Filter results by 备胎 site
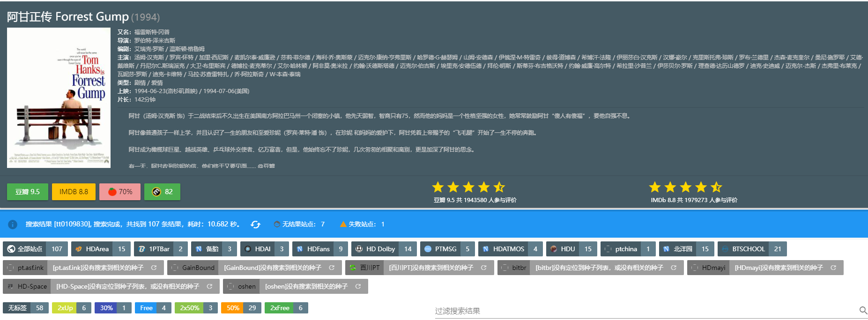The height and width of the screenshot is (320, 868). click(214, 249)
